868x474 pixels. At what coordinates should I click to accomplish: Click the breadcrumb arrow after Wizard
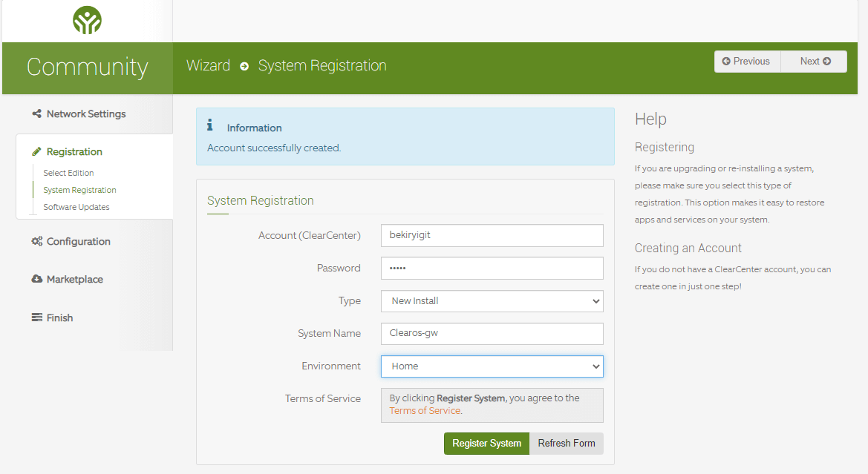pyautogui.click(x=244, y=66)
